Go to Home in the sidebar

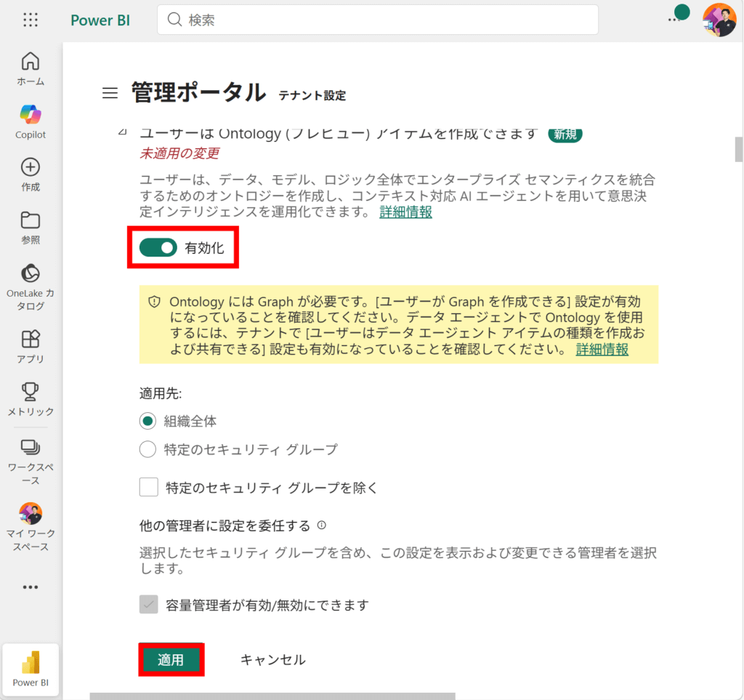31,68
